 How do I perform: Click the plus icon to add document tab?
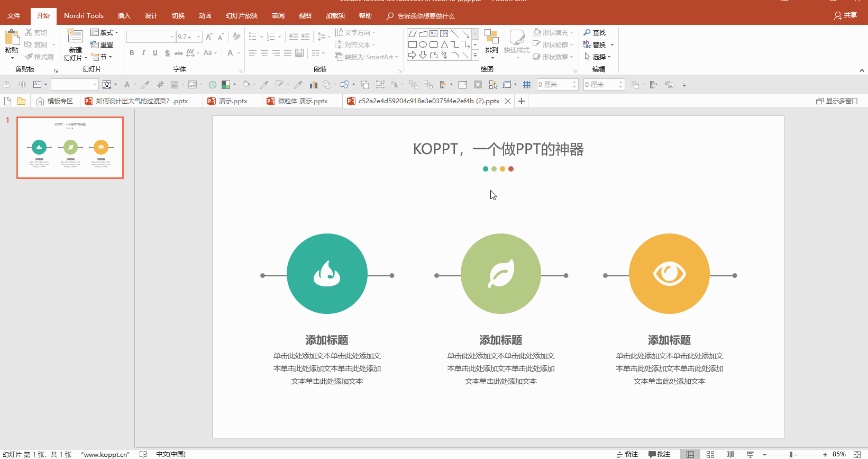point(522,101)
